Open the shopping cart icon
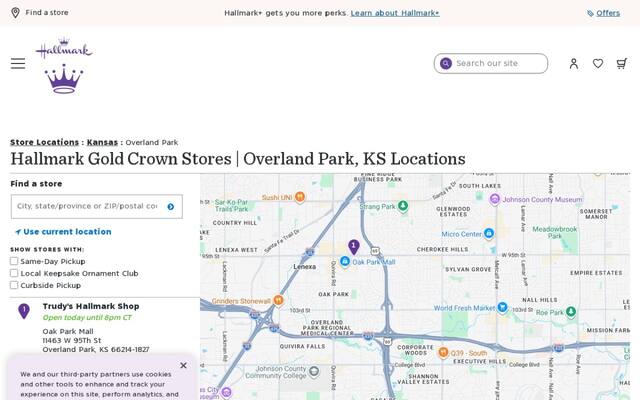The image size is (640, 400). point(621,63)
